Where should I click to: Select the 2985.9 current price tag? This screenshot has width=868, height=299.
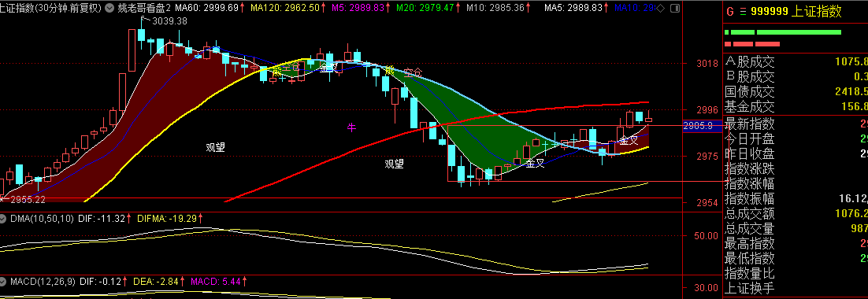tap(702, 126)
